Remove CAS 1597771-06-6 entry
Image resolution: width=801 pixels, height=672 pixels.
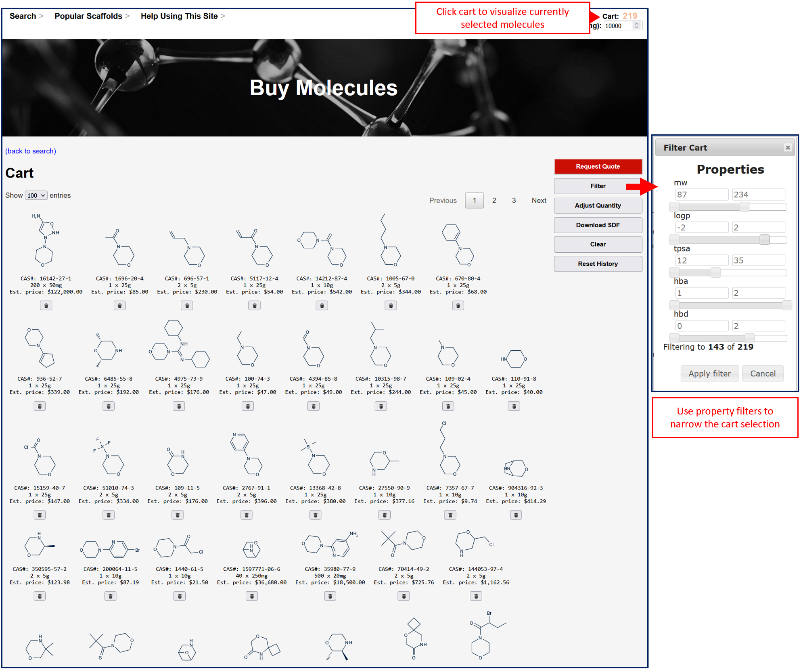252,596
